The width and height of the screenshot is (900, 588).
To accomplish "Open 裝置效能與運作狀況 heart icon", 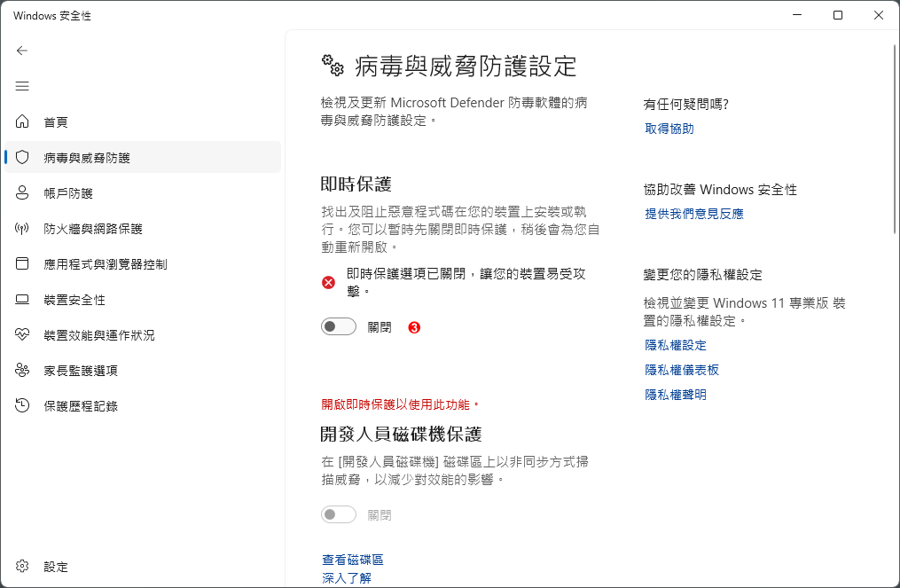I will (x=22, y=334).
